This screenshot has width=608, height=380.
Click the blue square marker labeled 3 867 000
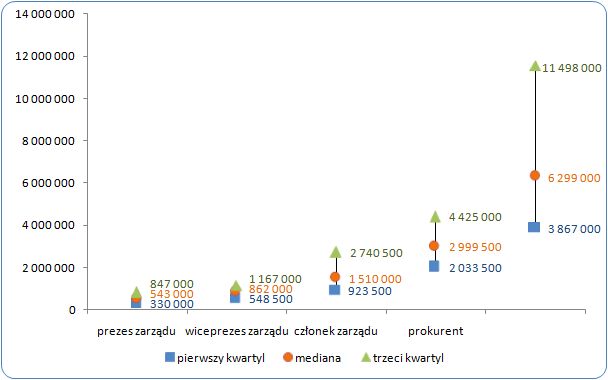point(534,227)
